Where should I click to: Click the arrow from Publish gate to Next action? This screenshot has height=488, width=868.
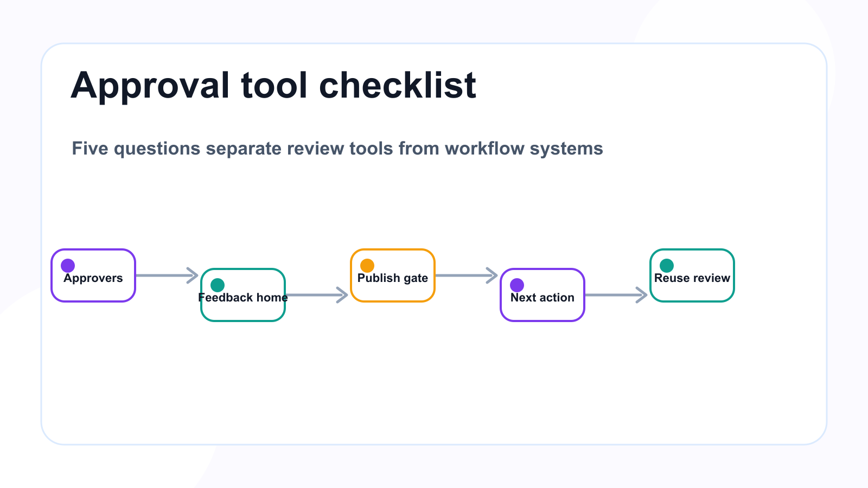pyautogui.click(x=467, y=275)
